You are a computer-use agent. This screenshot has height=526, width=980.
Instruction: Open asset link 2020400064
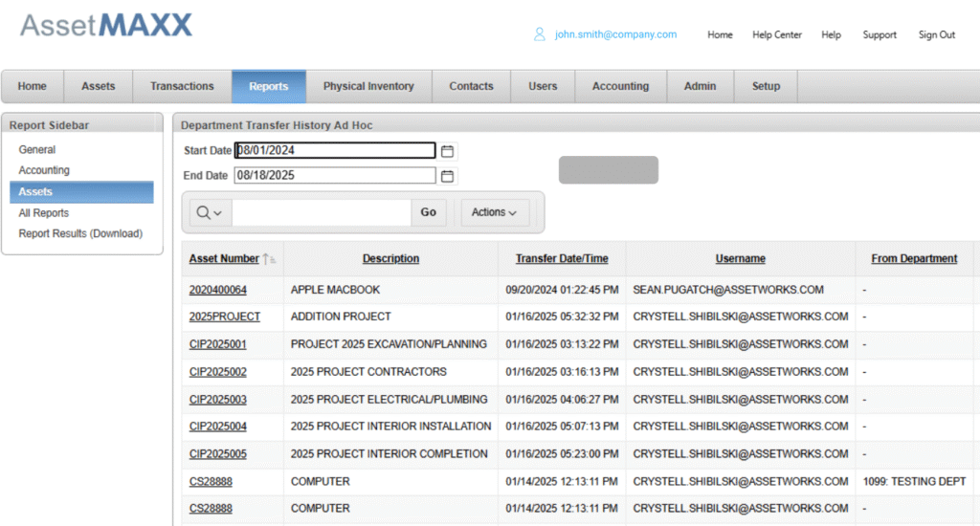point(217,290)
